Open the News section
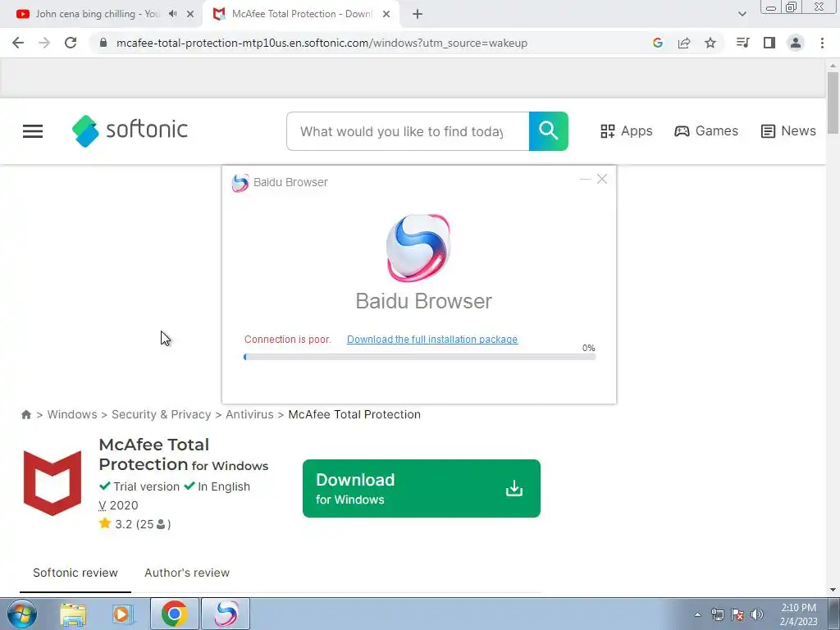 click(788, 131)
